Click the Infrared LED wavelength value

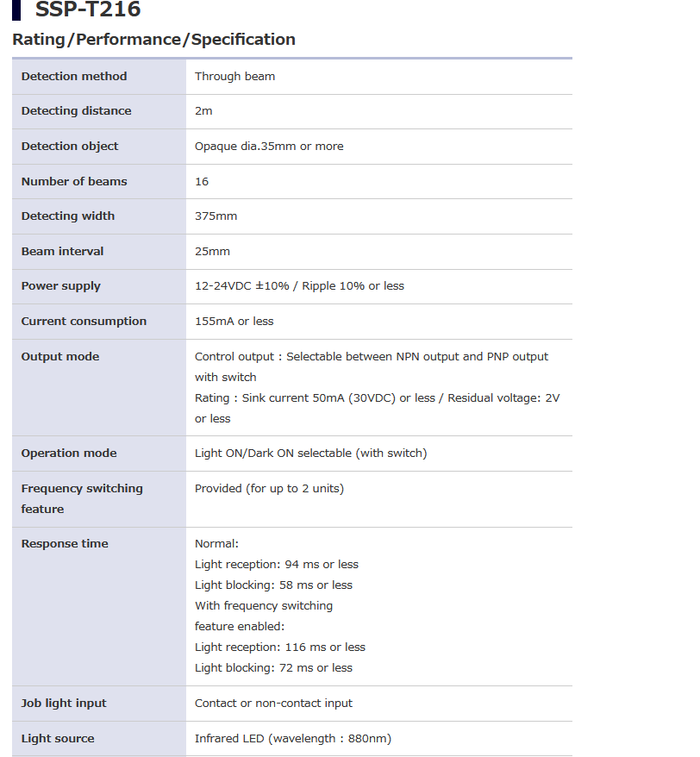pyautogui.click(x=293, y=739)
